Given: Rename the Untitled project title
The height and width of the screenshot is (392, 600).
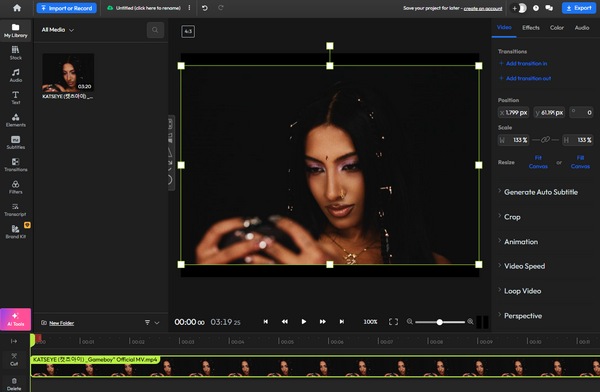Looking at the screenshot, I should click(x=148, y=8).
